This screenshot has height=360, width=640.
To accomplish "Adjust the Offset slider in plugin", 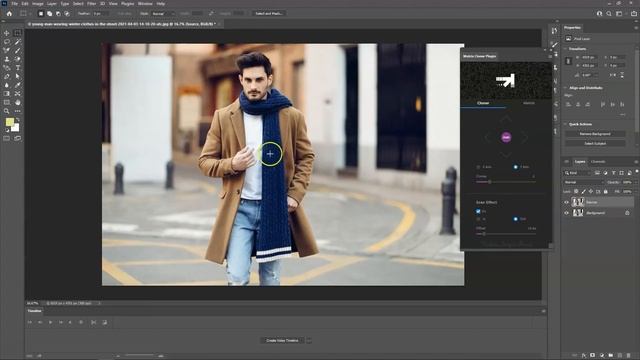I will (506, 234).
